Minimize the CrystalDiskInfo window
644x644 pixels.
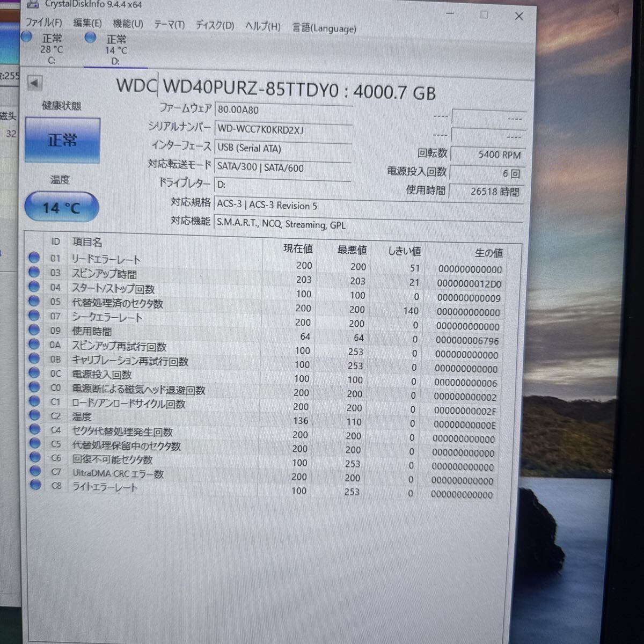coord(450,13)
